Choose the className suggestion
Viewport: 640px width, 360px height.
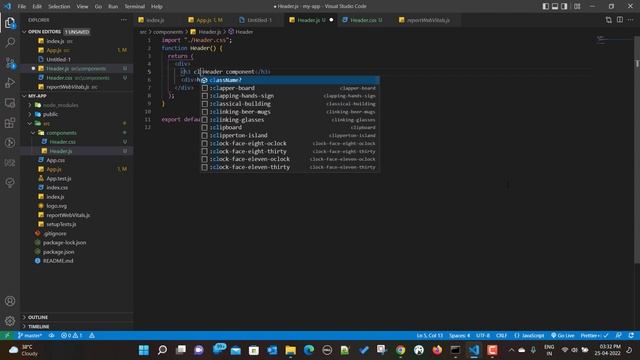[x=290, y=80]
